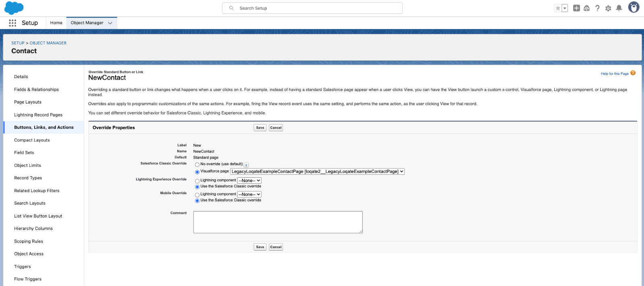Open Buttons, Links, and Actions in sidebar
Image resolution: width=644 pixels, height=286 pixels.
tap(44, 127)
